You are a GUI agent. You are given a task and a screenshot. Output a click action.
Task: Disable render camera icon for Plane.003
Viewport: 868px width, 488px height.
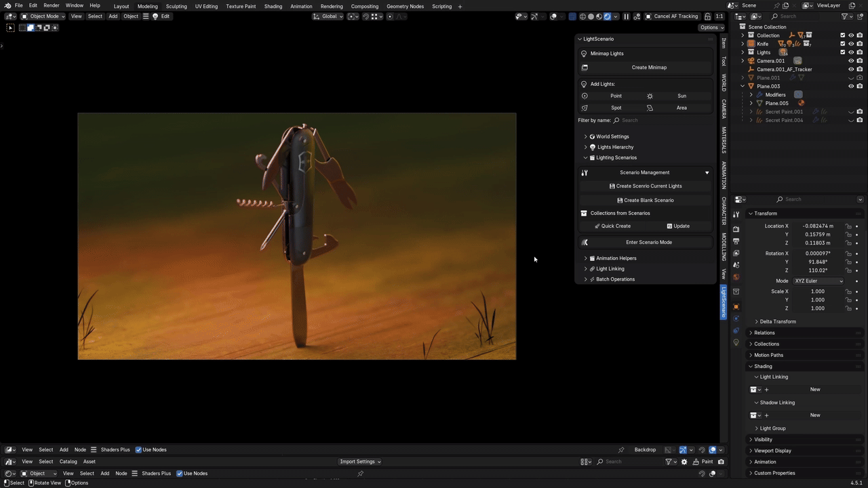[860, 86]
